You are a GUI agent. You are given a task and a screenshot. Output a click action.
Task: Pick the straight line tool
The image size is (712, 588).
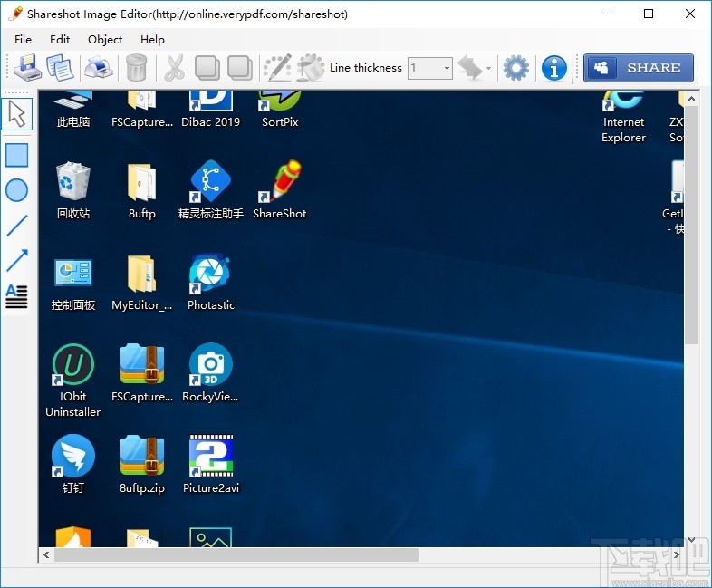point(17,226)
